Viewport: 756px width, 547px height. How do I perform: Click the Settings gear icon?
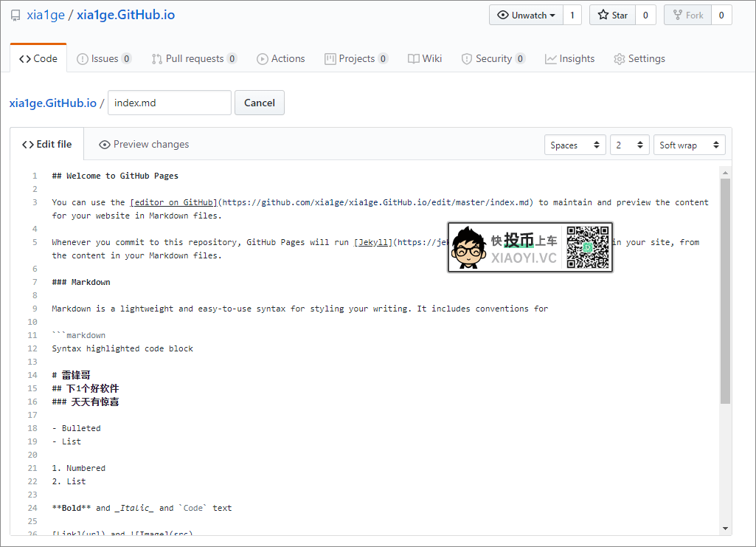point(618,58)
